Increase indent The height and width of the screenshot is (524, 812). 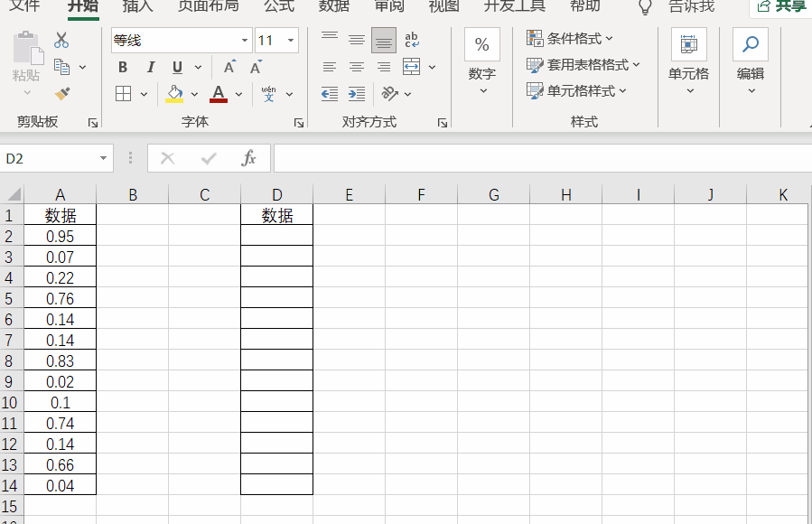[356, 94]
